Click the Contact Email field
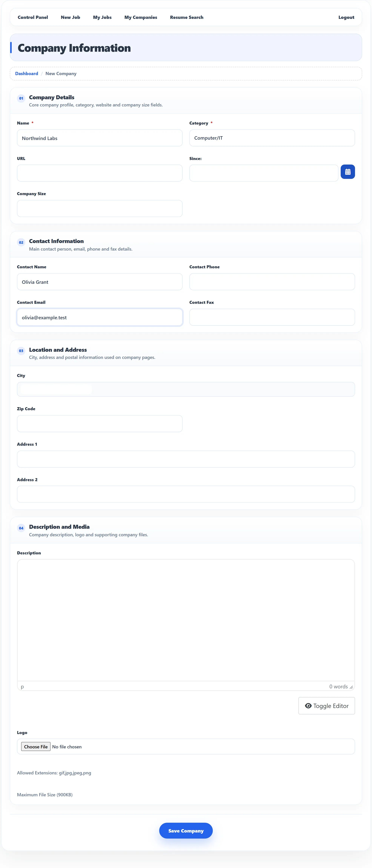The image size is (372, 868). [99, 317]
